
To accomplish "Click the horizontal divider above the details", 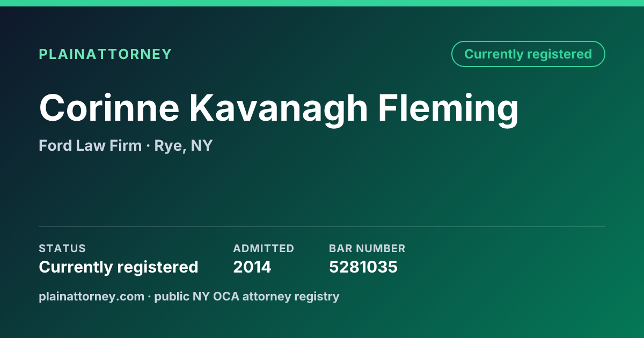I will pyautogui.click(x=322, y=226).
